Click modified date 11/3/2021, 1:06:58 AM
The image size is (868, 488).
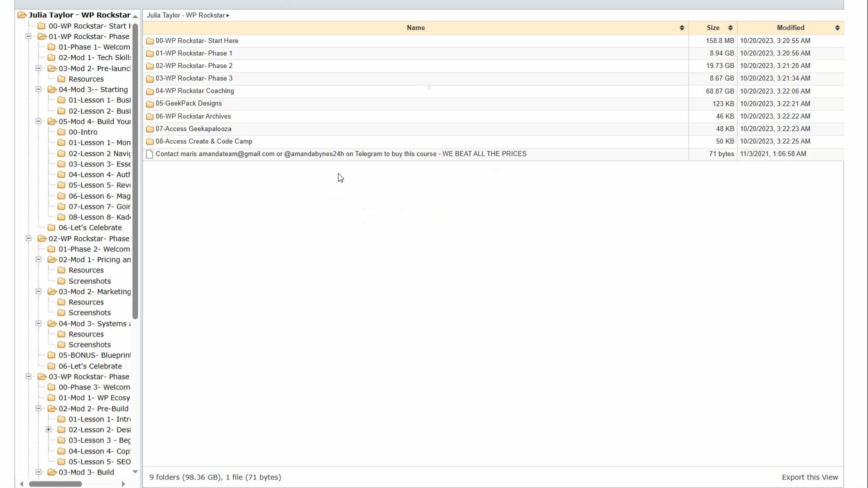[x=773, y=154]
